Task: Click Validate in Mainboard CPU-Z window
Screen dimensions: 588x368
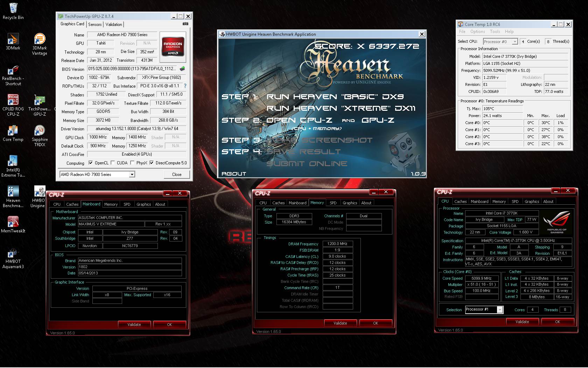Action: (134, 325)
